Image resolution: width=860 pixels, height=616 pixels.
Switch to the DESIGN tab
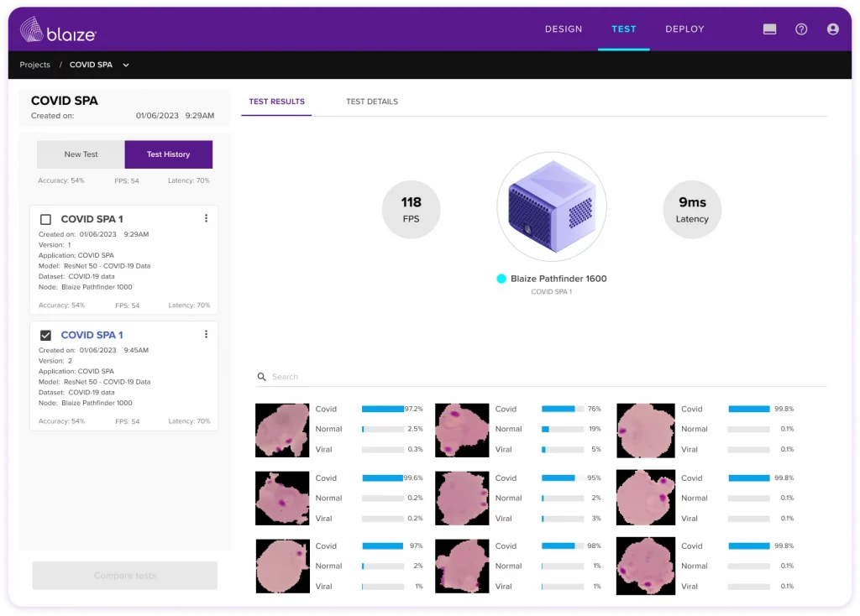click(x=564, y=29)
